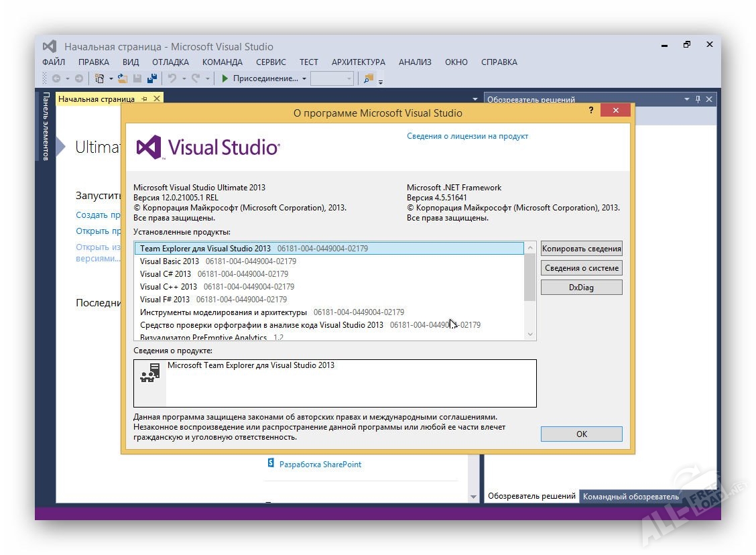Click the Open File folder icon

click(x=123, y=78)
